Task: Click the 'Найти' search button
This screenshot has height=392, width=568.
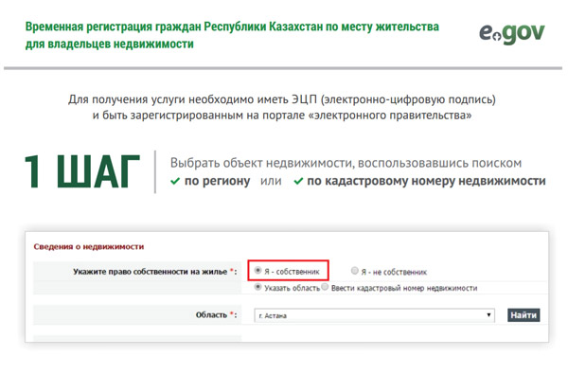Action: coord(524,315)
